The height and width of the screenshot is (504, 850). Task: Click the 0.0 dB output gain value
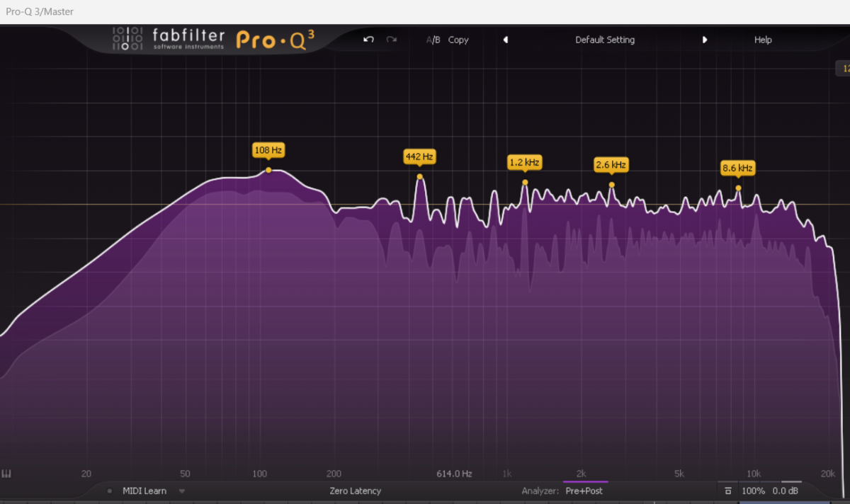786,491
